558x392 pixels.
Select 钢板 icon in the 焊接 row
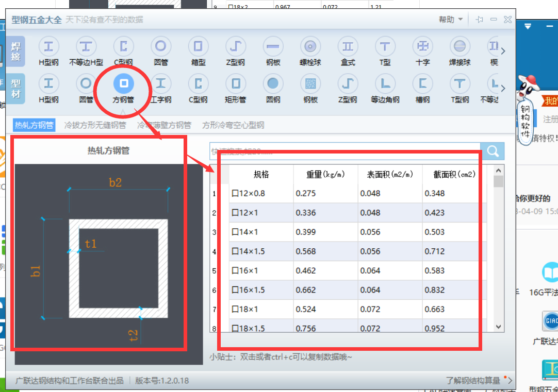(x=273, y=46)
